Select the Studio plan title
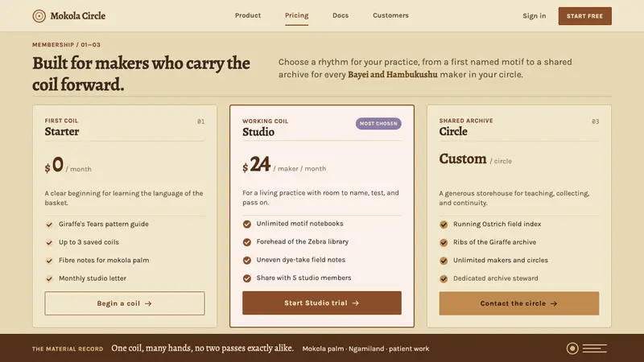 (x=258, y=132)
